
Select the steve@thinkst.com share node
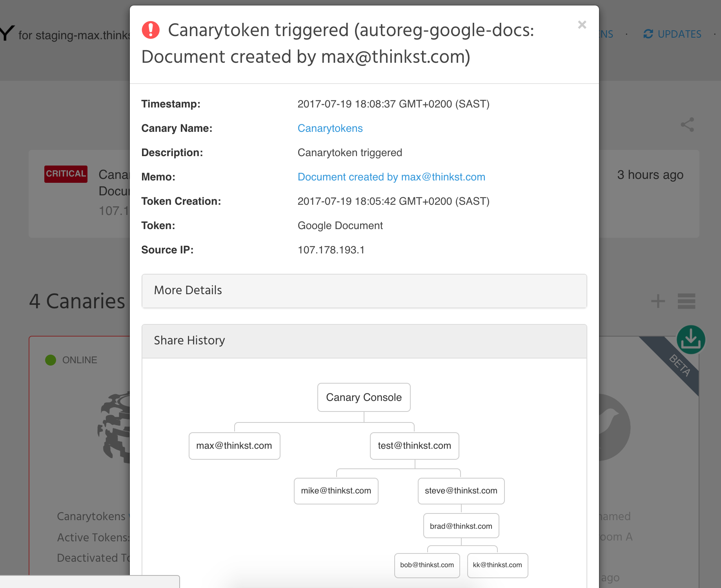461,491
